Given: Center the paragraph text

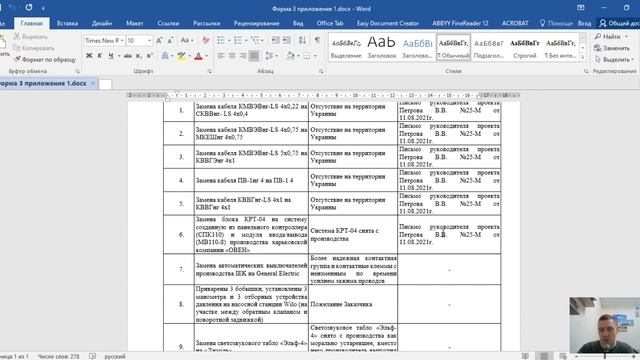Looking at the screenshot, I should tap(232, 56).
